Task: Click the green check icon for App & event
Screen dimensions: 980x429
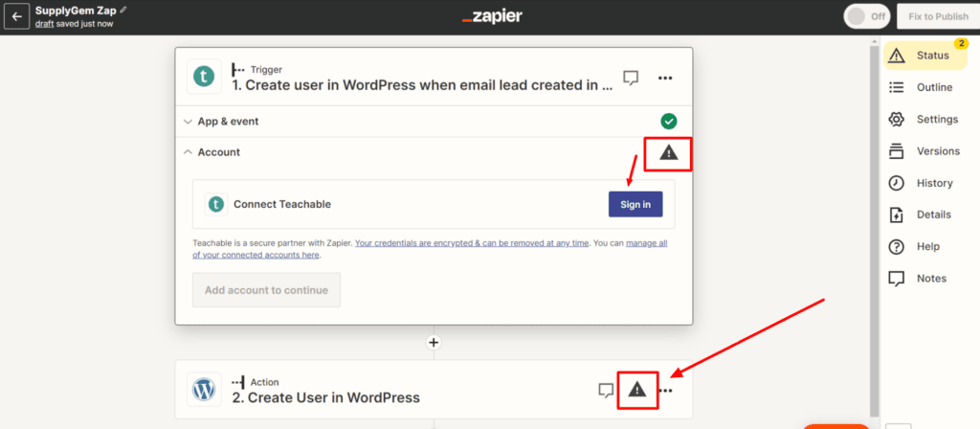Action: (669, 122)
